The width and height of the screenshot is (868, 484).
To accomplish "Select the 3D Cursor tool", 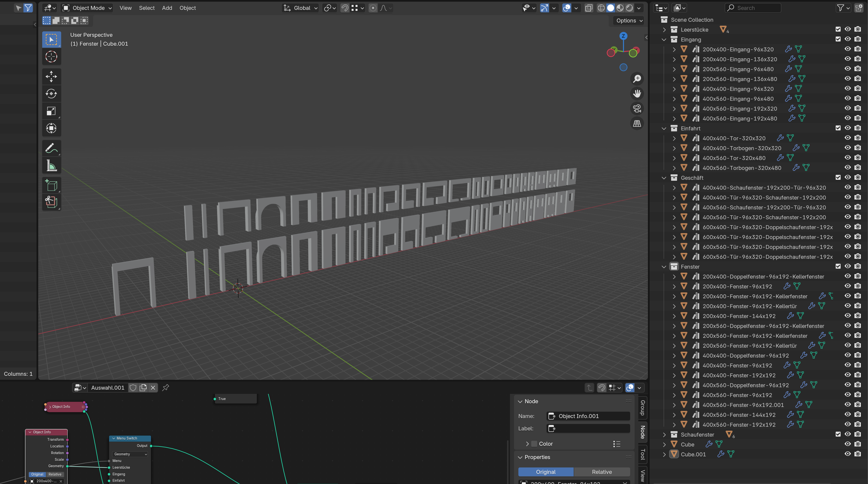I will (51, 57).
